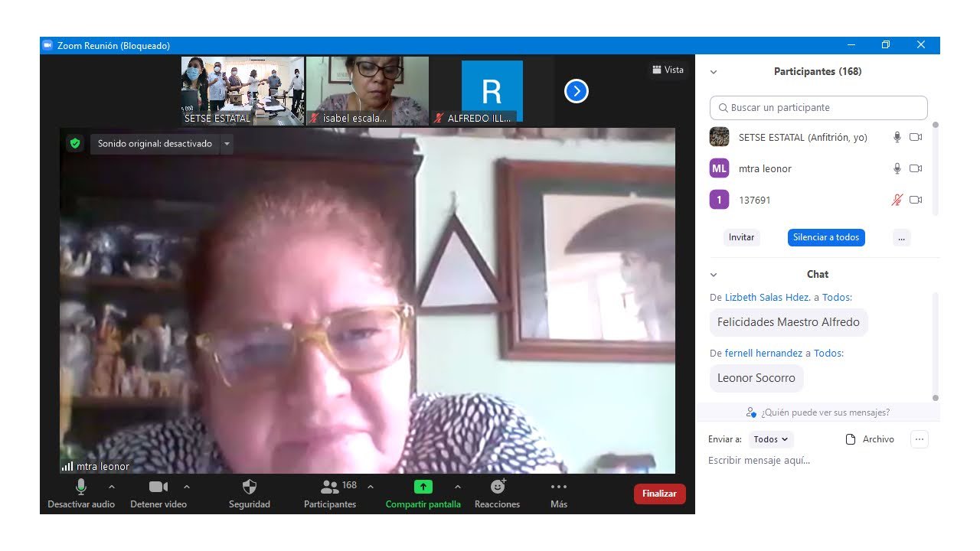Unmute participant 137691 microphone icon

tap(897, 201)
